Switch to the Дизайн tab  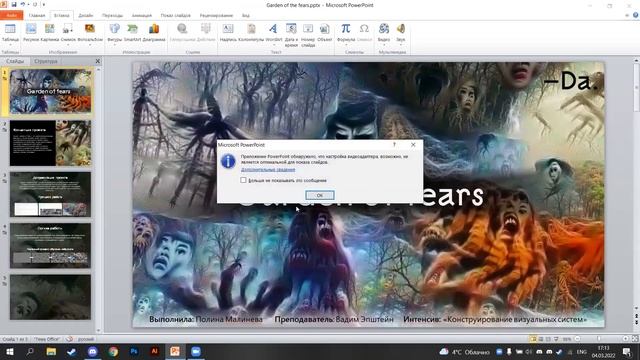coord(85,15)
